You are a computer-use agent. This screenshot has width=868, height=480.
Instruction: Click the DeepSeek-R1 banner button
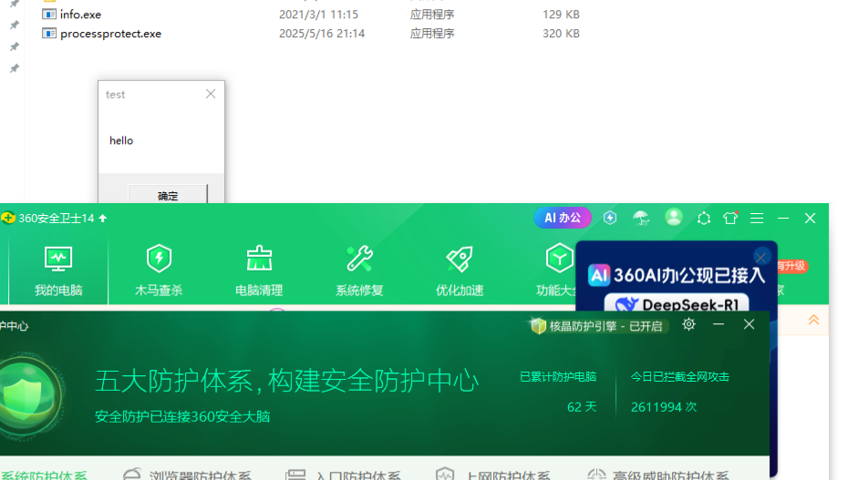tap(676, 304)
